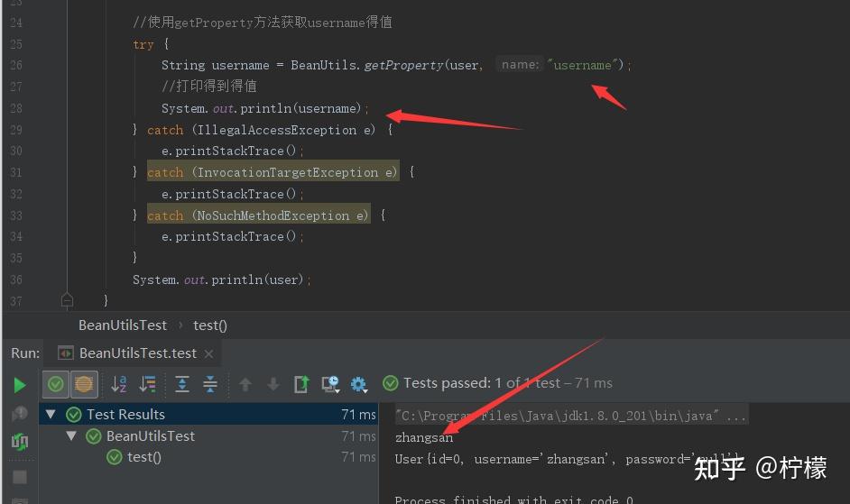The image size is (850, 504).
Task: Export test results icon
Action: coord(301,384)
